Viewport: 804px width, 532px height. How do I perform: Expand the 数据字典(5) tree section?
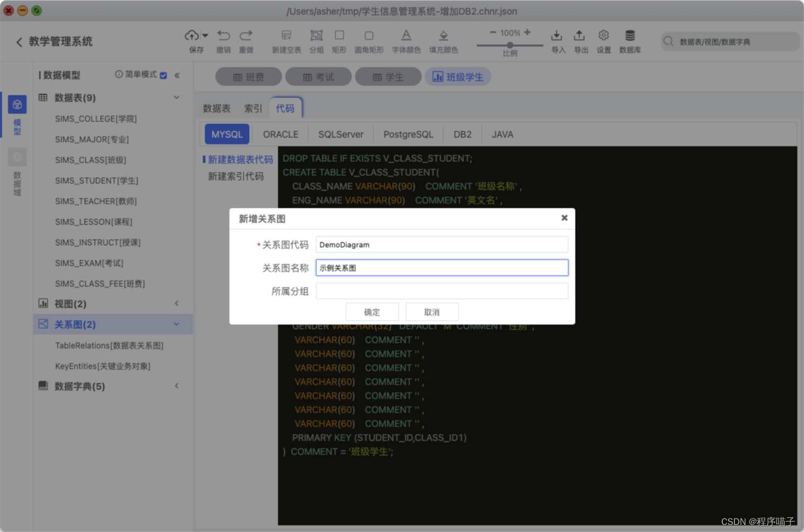click(x=177, y=386)
